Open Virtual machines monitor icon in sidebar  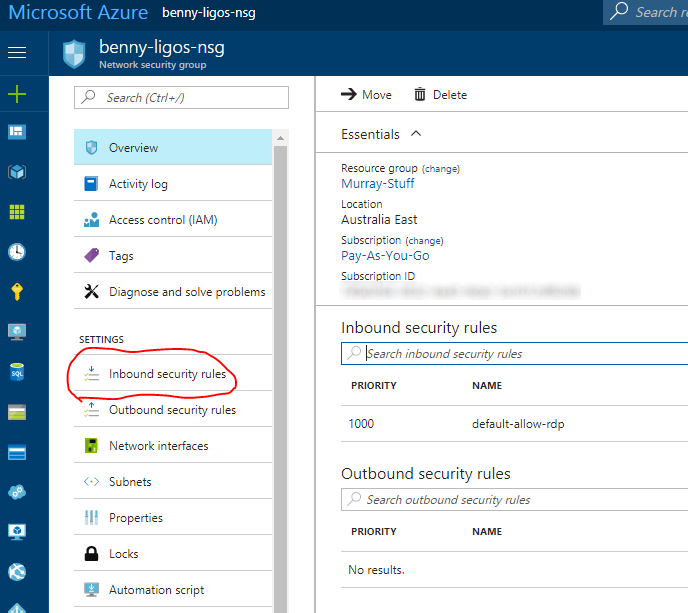17,332
